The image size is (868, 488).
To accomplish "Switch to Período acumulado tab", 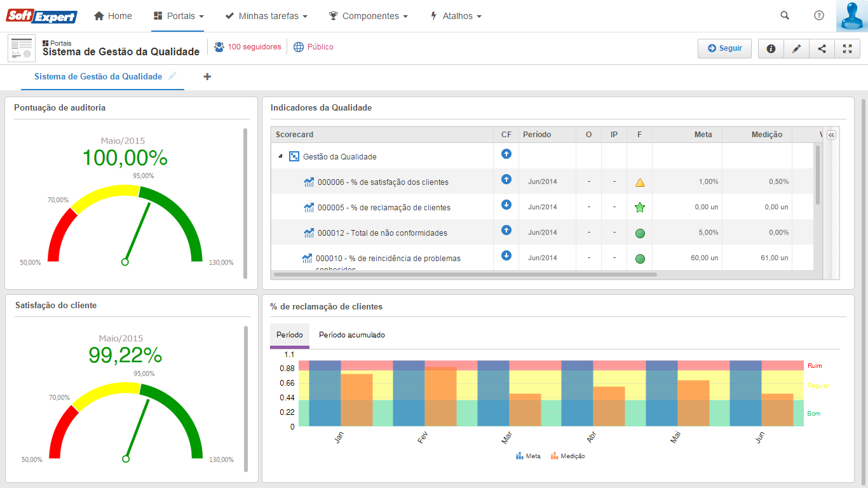I will (x=351, y=335).
